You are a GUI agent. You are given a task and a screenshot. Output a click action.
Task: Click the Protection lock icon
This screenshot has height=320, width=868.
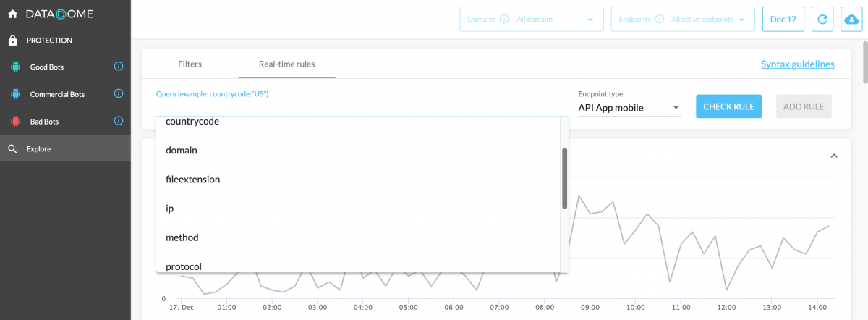click(x=12, y=41)
